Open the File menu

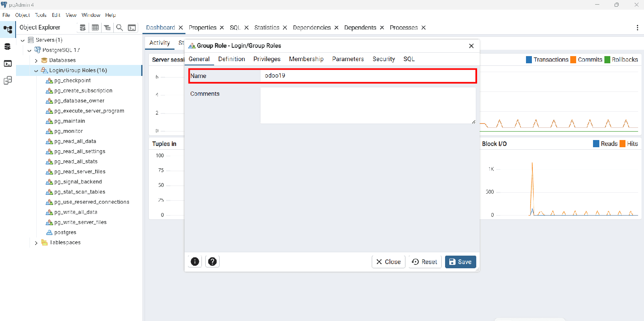[6, 15]
